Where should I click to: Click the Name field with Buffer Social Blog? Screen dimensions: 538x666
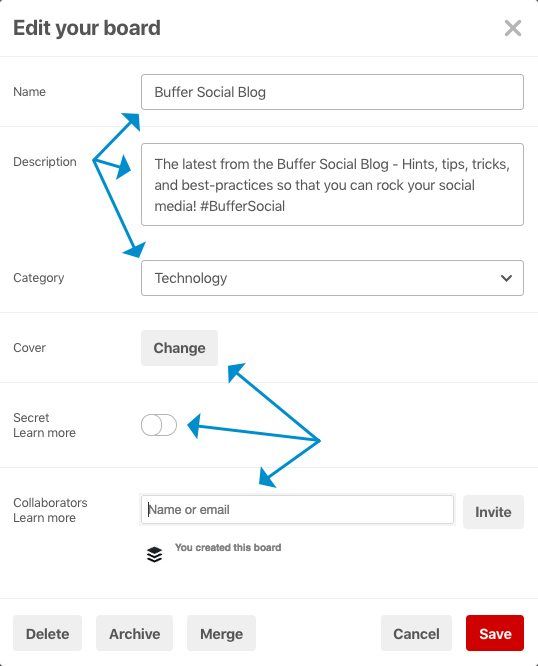pos(332,92)
